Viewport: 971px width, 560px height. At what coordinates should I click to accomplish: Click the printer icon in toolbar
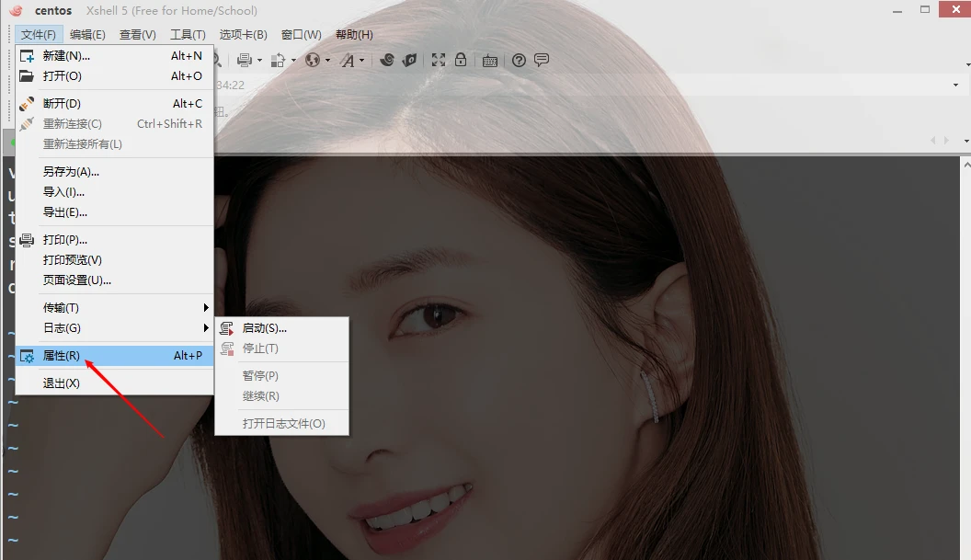click(245, 60)
